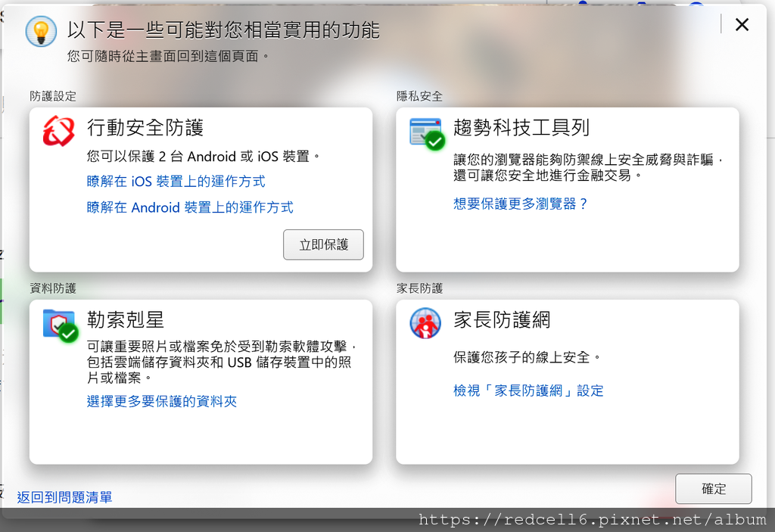Click the 隱私安全 section label
The height and width of the screenshot is (532, 775).
click(x=419, y=96)
